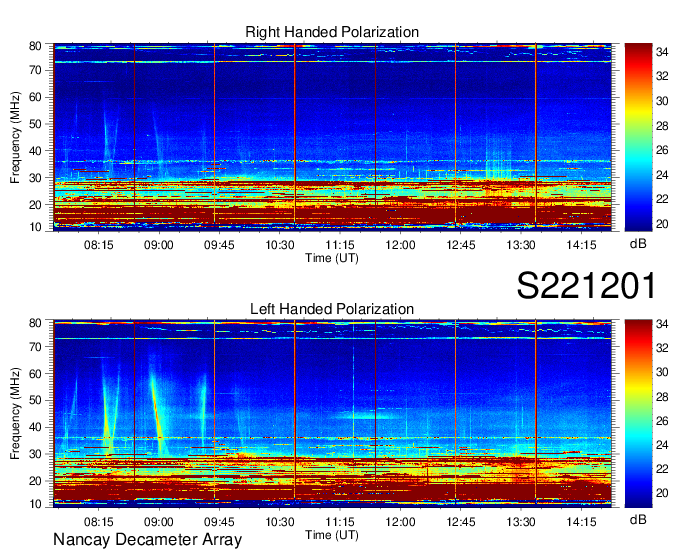Viewport: 680px width, 552px height.
Task: Click the Left Handed Polarization title
Action: pyautogui.click(x=332, y=309)
